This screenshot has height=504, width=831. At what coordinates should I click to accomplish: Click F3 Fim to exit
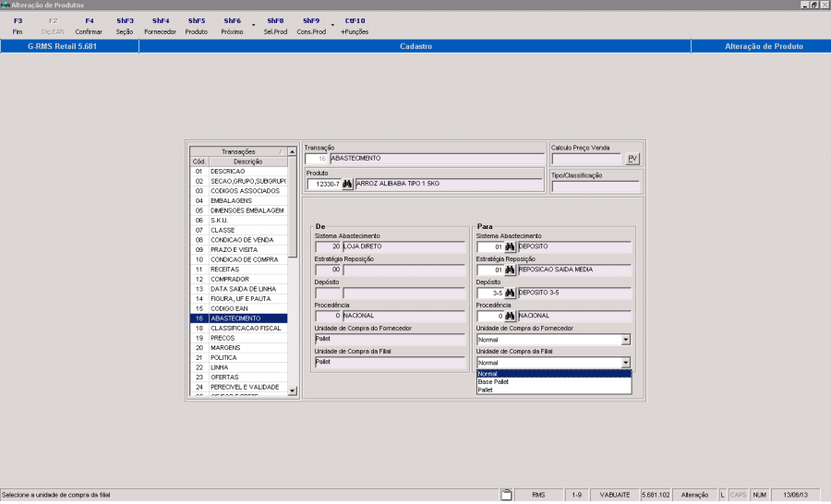coord(18,25)
